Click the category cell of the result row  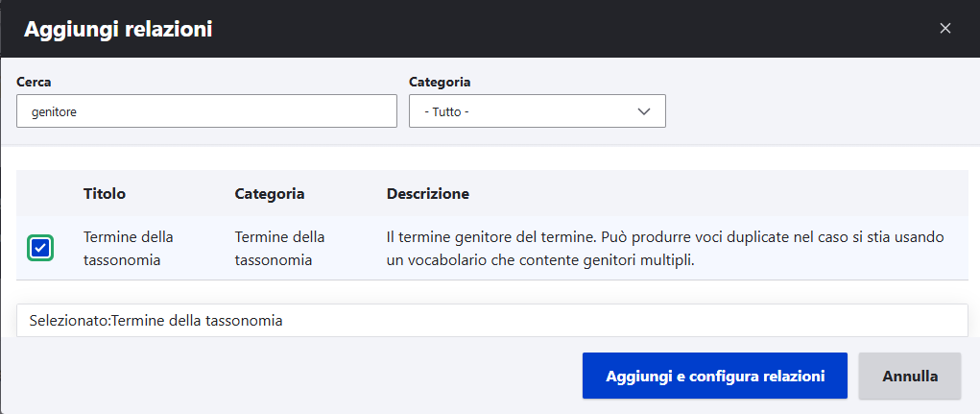pos(279,248)
